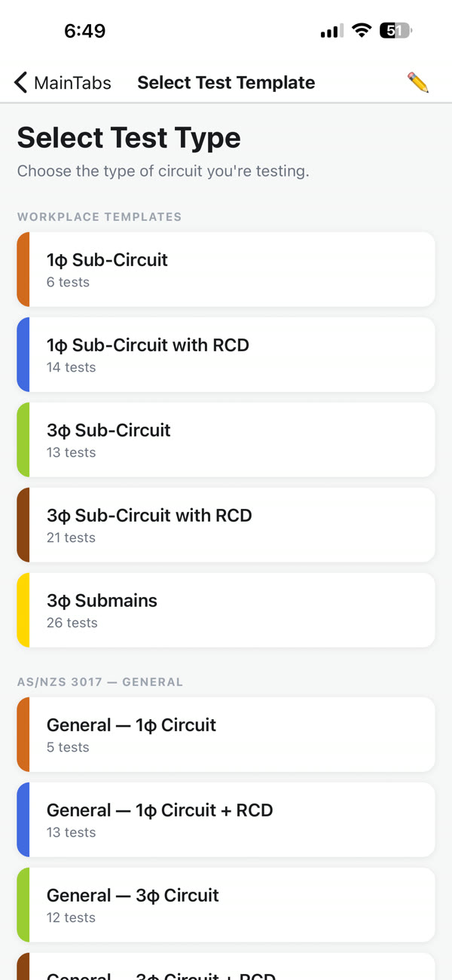Viewport: 452px width, 980px height.
Task: Tap the partially visible 'General — 3φ Circuit + RCD' card
Action: click(x=226, y=972)
